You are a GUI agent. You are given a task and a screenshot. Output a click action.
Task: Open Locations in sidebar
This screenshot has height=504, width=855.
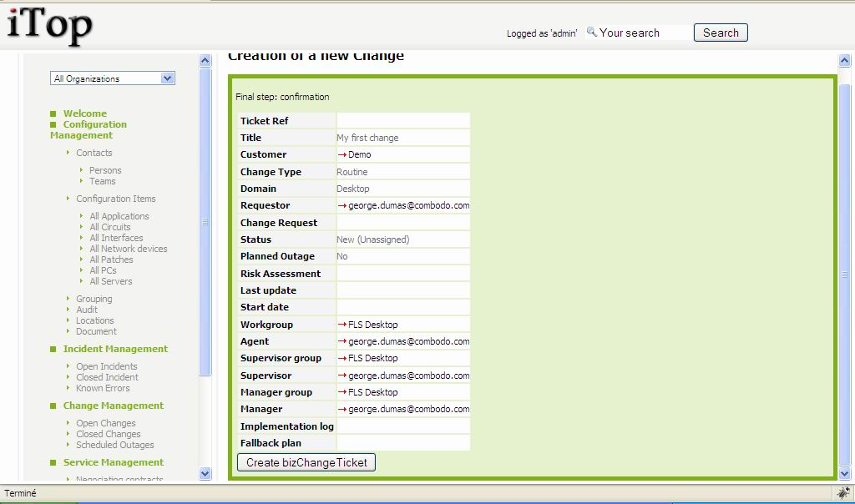coord(95,320)
